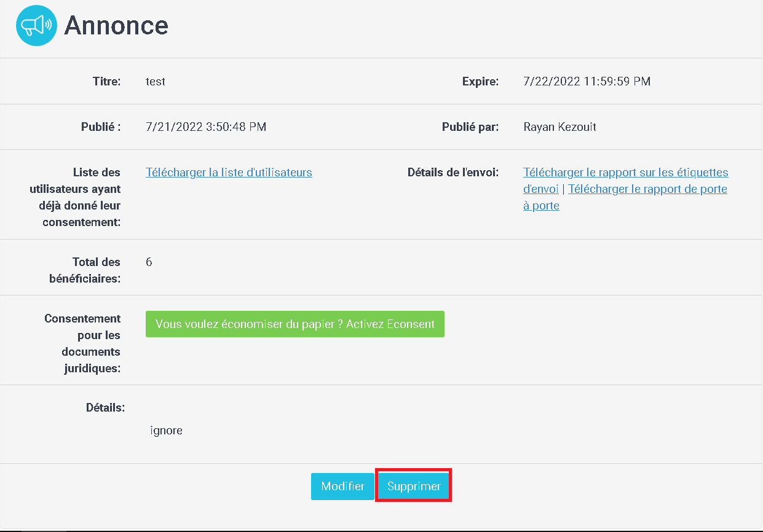763x532 pixels.
Task: Click the details text "ignore"
Action: [x=166, y=431]
